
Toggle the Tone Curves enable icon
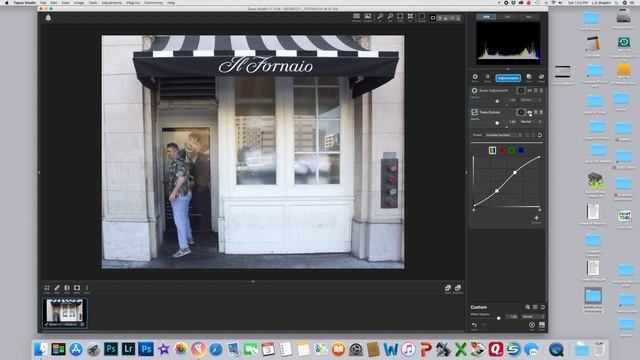point(474,112)
